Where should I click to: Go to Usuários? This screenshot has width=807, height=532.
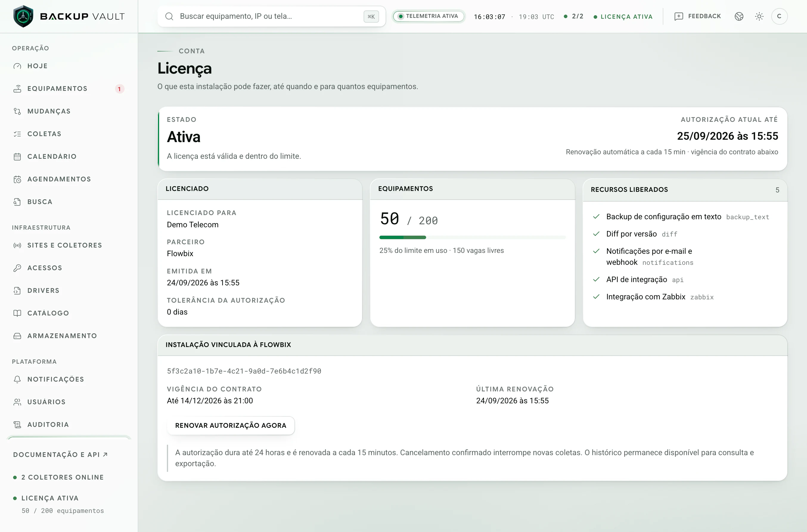point(69,402)
